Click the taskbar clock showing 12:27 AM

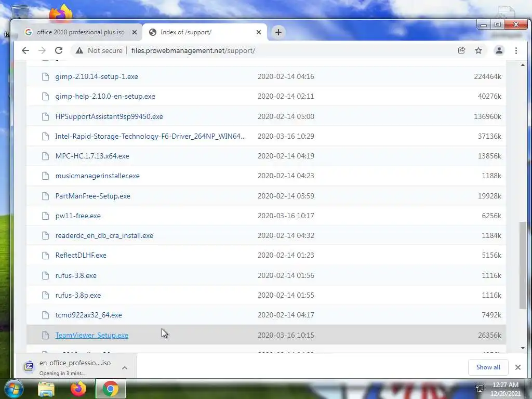pos(506,389)
